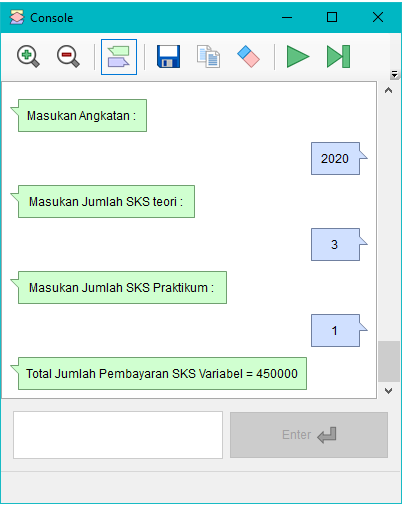The image size is (404, 507).
Task: Click the console text input field
Action: pos(118,435)
